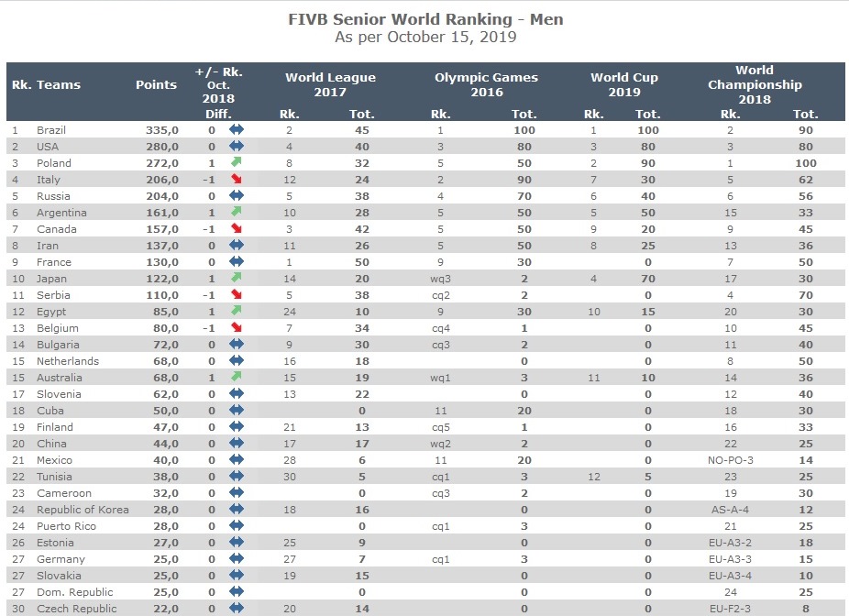Click Estonia's World Championship code EU-A3-2

[x=731, y=543]
